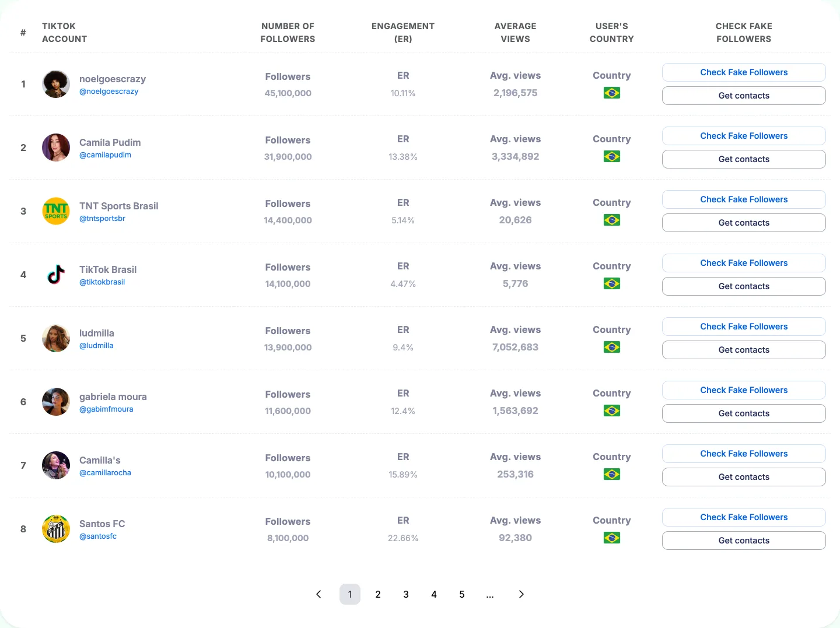Viewport: 840px width, 628px height.
Task: Click Average Views column header
Action: [x=515, y=33]
